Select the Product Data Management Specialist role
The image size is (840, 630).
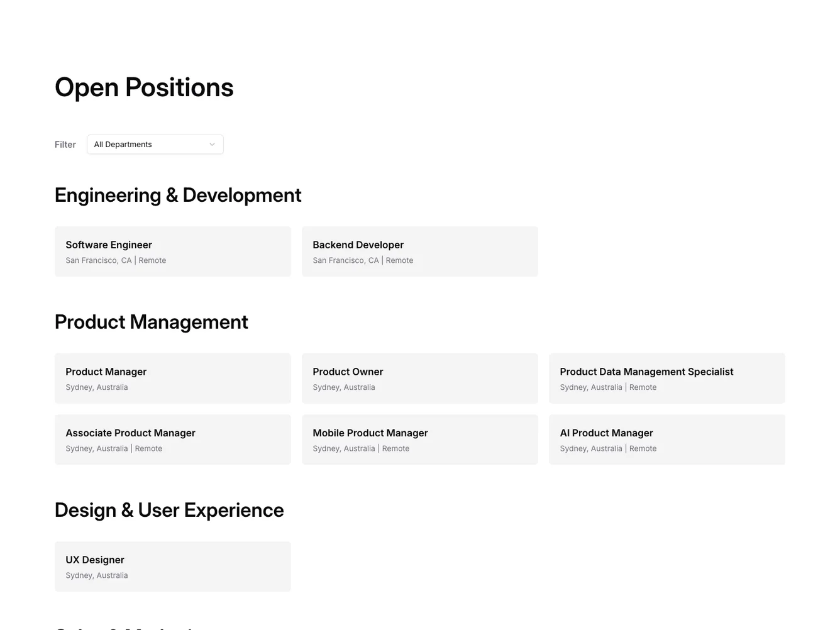(666, 378)
